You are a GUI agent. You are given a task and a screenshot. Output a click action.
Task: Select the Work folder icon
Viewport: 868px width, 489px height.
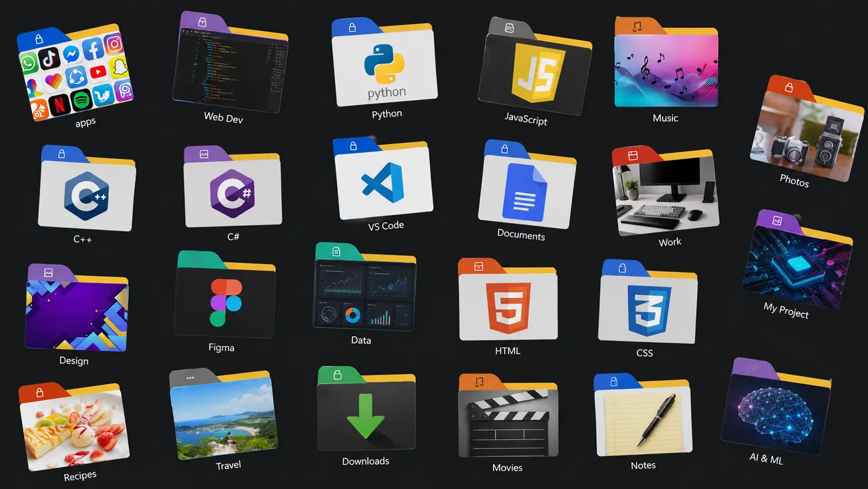(x=666, y=192)
